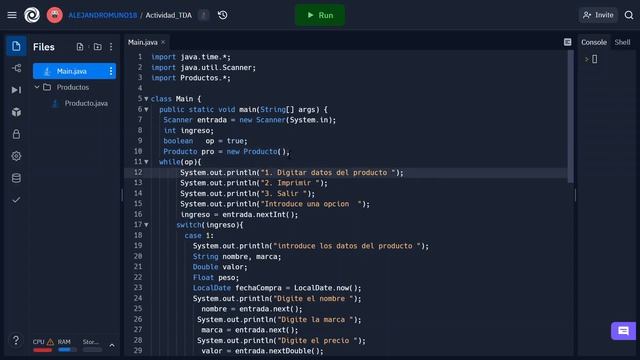The image size is (640, 360).
Task: Select the Files sidebar icon
Action: point(16,46)
